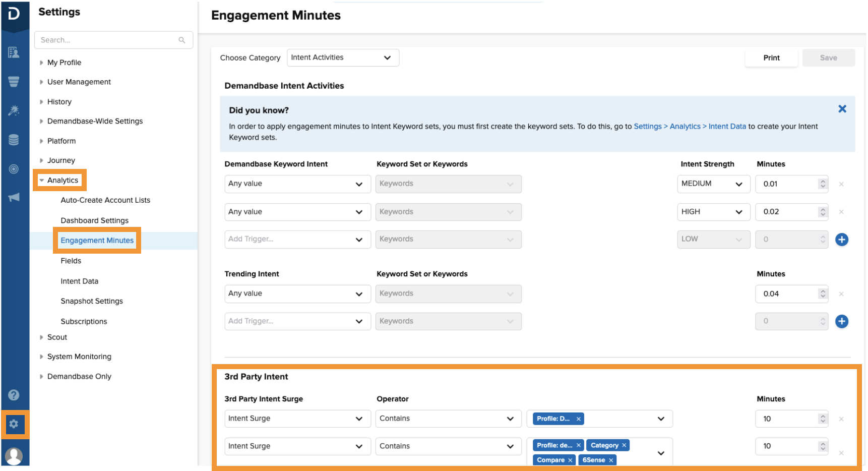Image resolution: width=868 pixels, height=471 pixels.
Task: Open the MEDIUM intent strength dropdown
Action: (x=713, y=184)
